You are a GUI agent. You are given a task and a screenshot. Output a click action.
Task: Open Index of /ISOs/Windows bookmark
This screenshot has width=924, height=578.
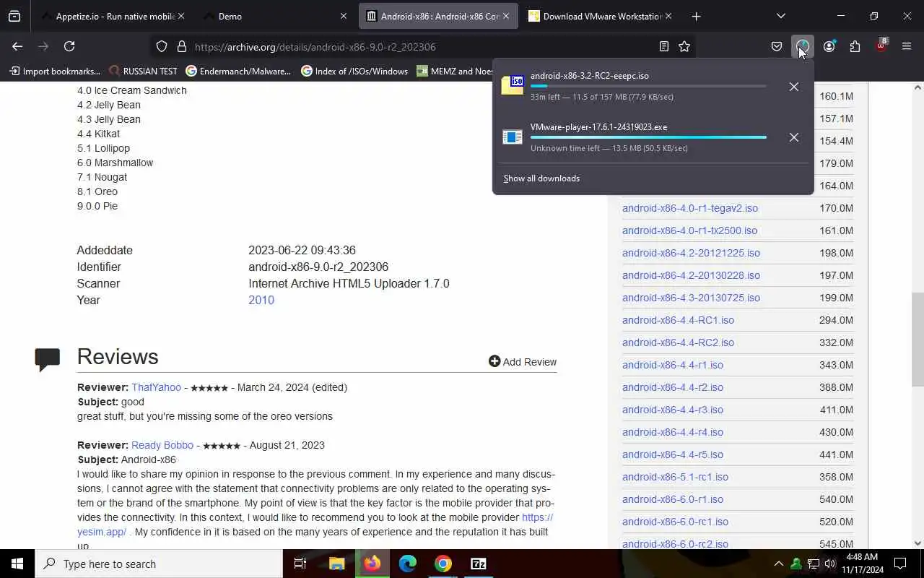(x=354, y=71)
